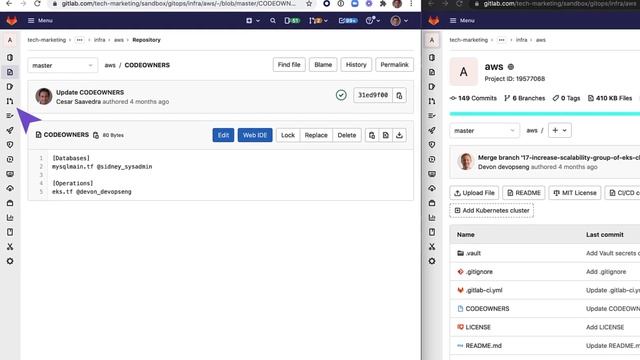Open .gitlab-ci.yml file in right window
640x360 pixels.
coord(484,290)
